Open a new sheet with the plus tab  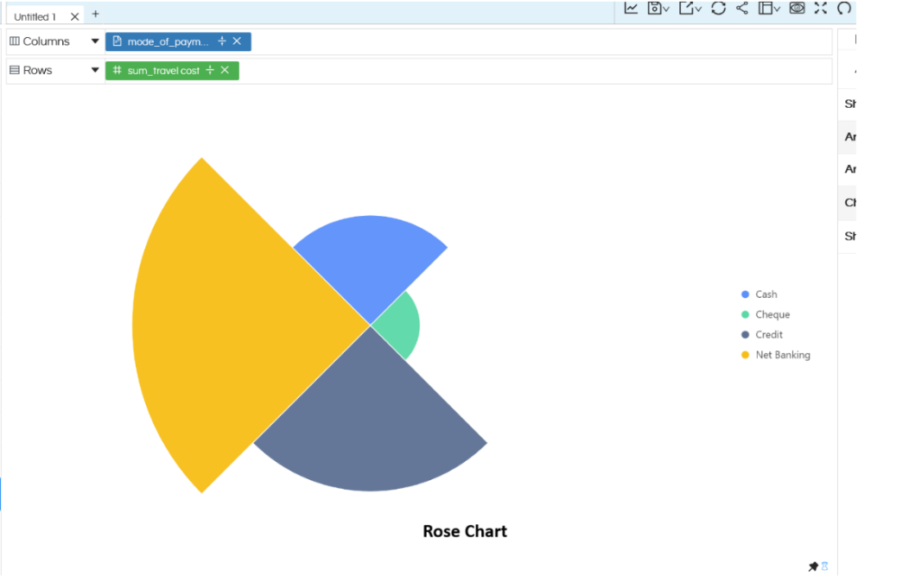coord(95,14)
